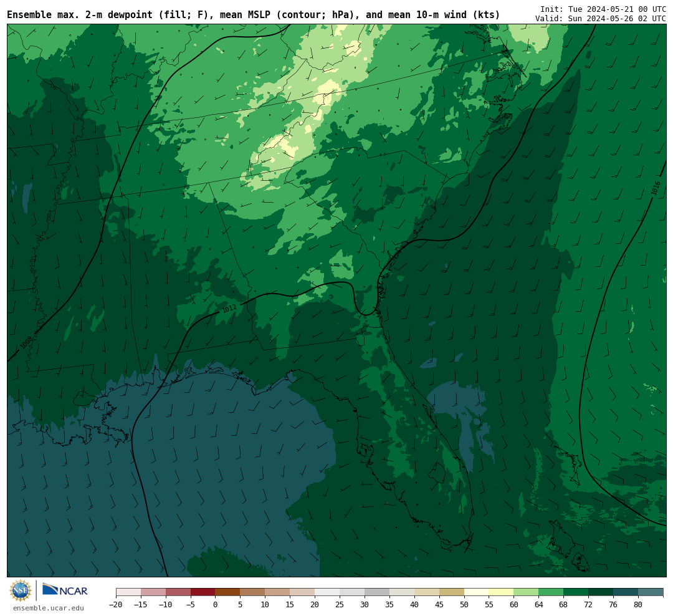673x616 pixels.
Task: Click the colorbar tick label 50
Action: 464,605
